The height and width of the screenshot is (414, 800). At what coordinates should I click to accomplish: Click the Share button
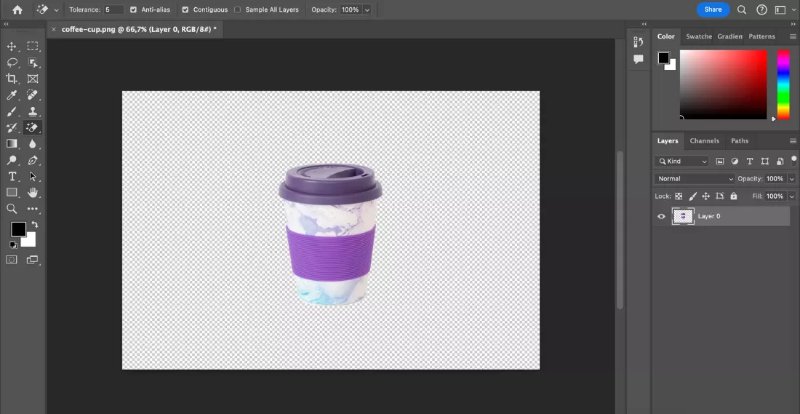[712, 9]
